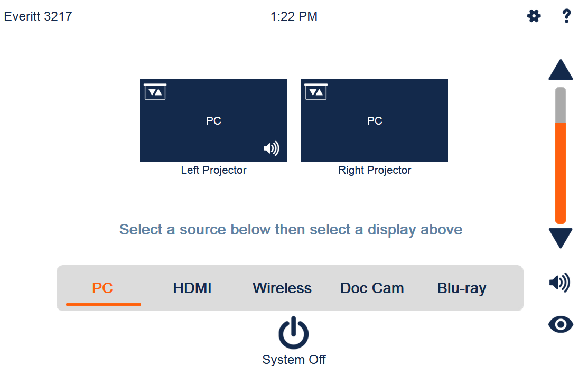Click the orange volume slider bar

(560, 173)
